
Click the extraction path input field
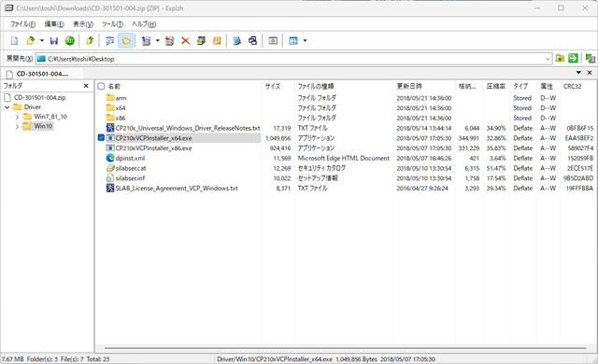coord(293,59)
